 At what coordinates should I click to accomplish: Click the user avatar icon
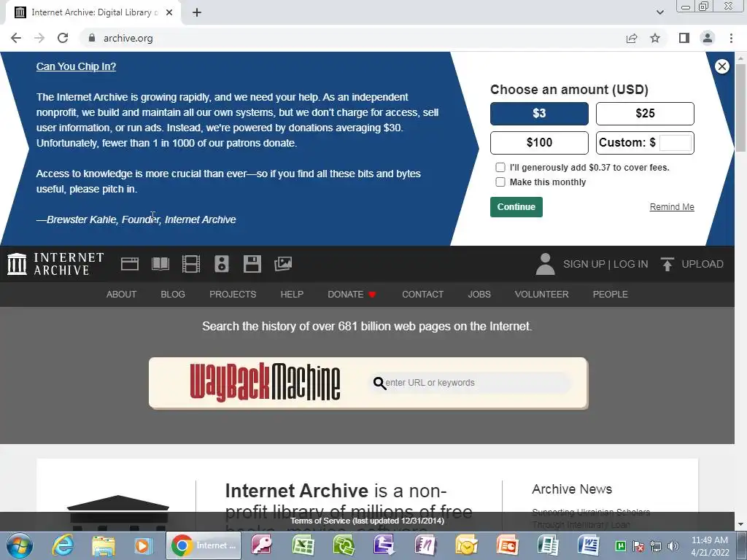pyautogui.click(x=545, y=264)
